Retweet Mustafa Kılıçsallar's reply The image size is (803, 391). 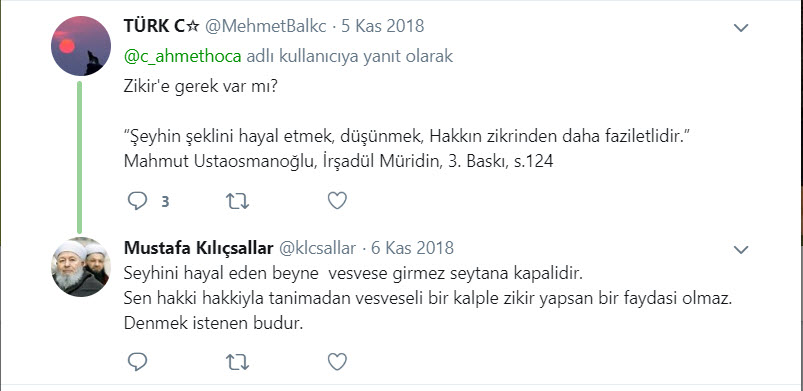(238, 362)
